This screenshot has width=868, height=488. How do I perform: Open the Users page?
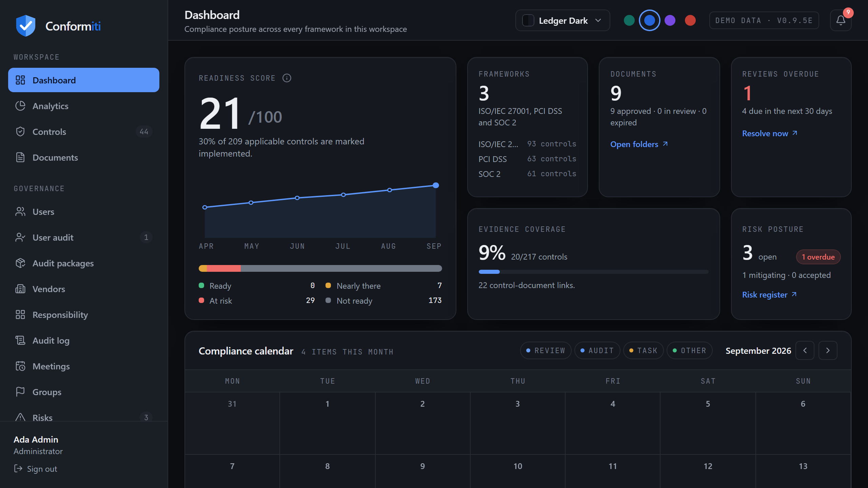tap(84, 211)
